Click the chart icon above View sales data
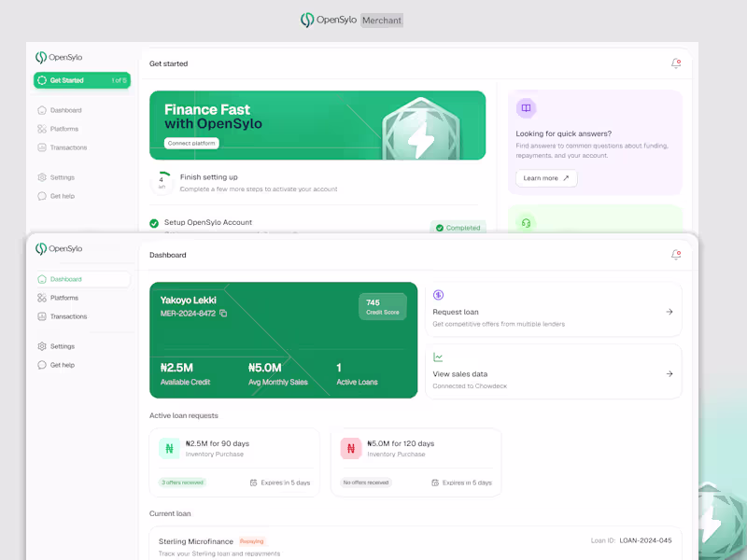Screen dimensions: 747x560 pos(438,357)
